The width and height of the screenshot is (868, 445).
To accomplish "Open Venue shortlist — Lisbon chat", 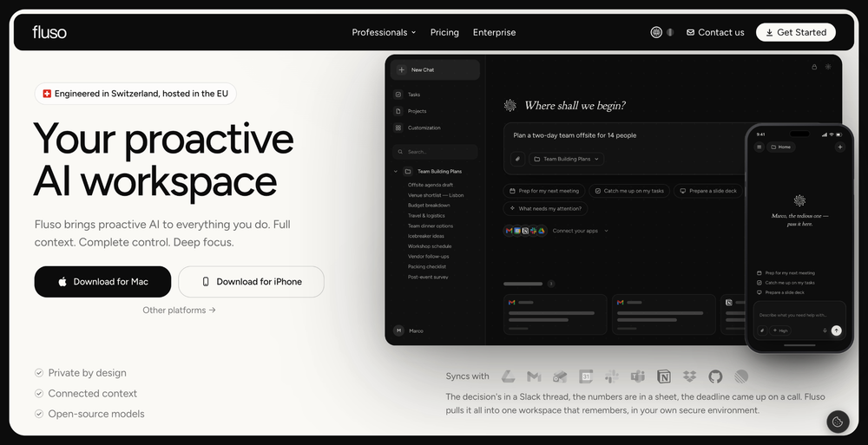I will 436,195.
